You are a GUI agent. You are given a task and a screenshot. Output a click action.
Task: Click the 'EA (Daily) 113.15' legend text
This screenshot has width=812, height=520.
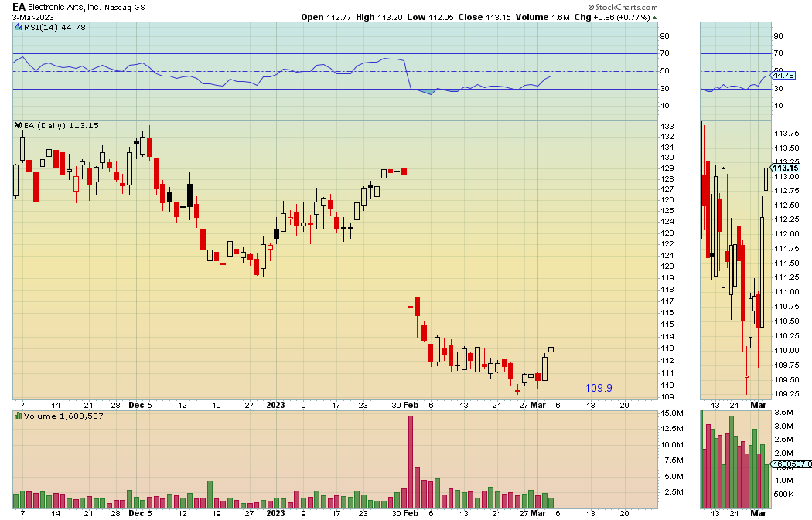(x=61, y=125)
